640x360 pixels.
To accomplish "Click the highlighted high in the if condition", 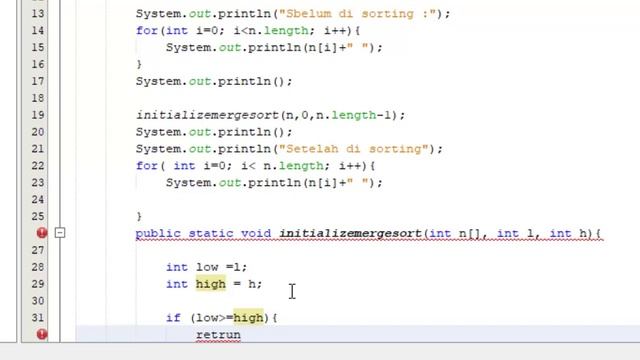I will [248, 318].
